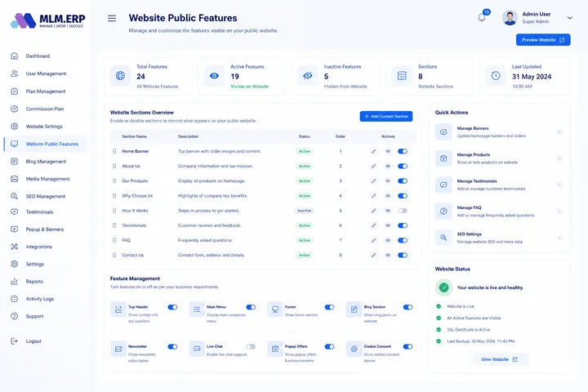Viewport: 588px width, 392px height.
Task: Click the Status column header
Action: point(304,136)
